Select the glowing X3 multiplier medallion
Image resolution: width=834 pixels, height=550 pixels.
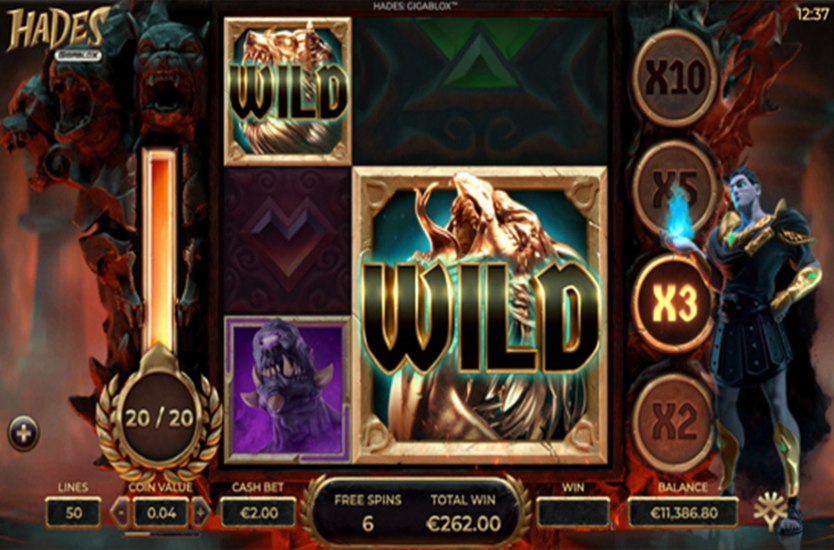pyautogui.click(x=674, y=303)
